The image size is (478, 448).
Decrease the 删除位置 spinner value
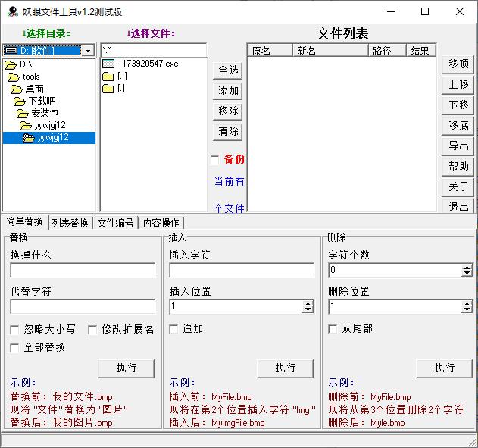point(467,310)
